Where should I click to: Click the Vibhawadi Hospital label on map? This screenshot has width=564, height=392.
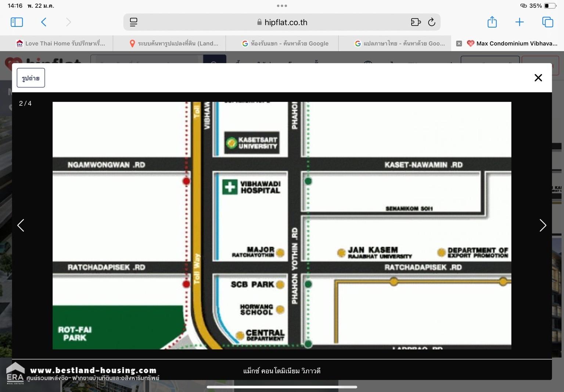(x=260, y=187)
